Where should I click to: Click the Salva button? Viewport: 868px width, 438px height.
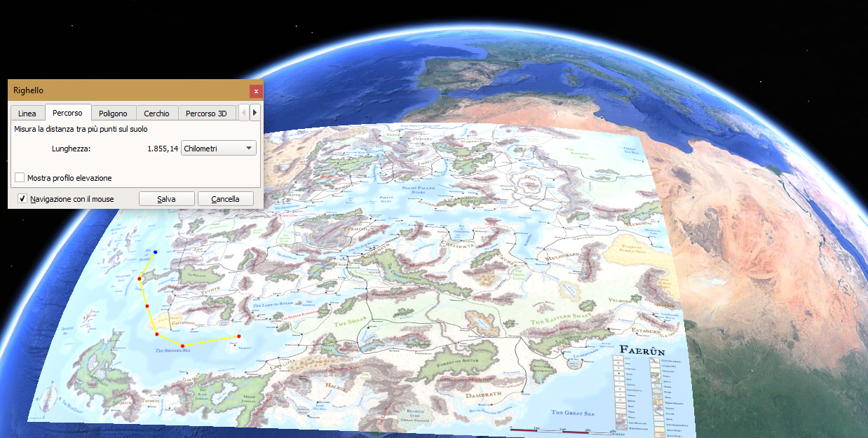166,199
